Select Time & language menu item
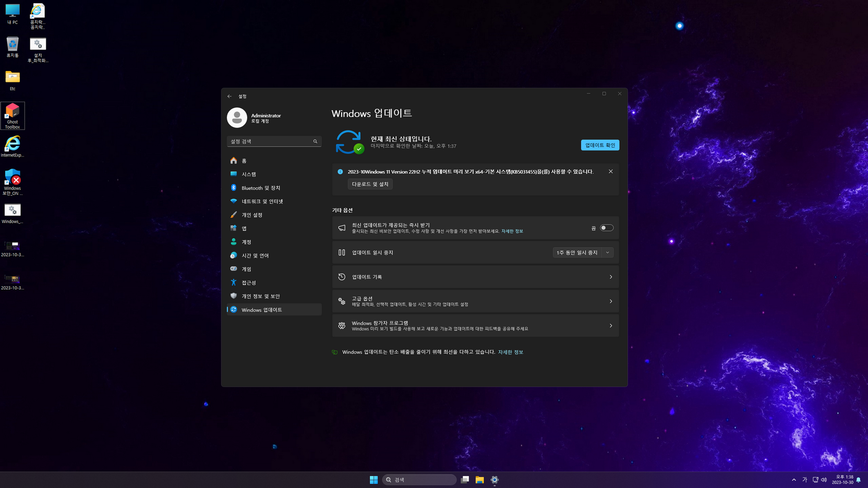Screen dimensions: 868x488 [274, 255]
